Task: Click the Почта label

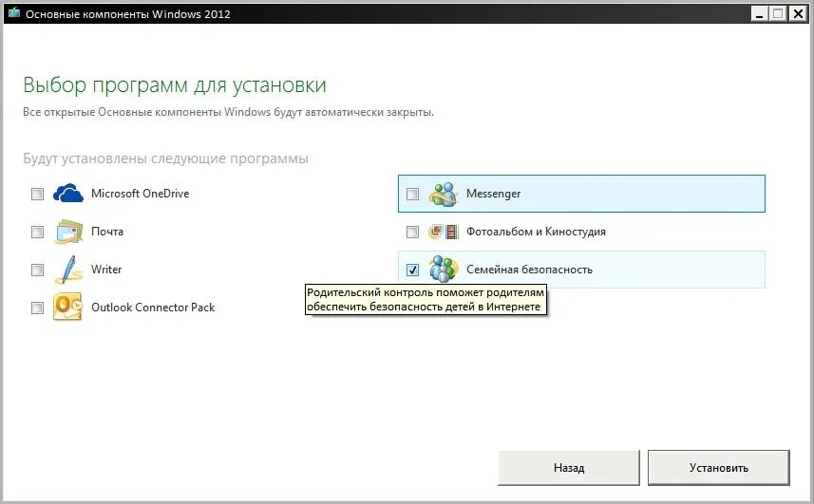Action: coord(107,232)
